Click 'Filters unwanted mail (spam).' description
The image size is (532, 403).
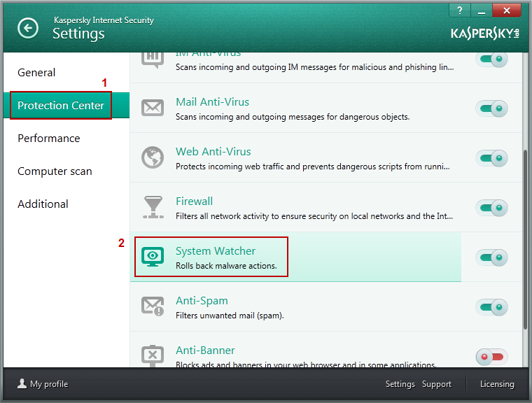point(230,316)
